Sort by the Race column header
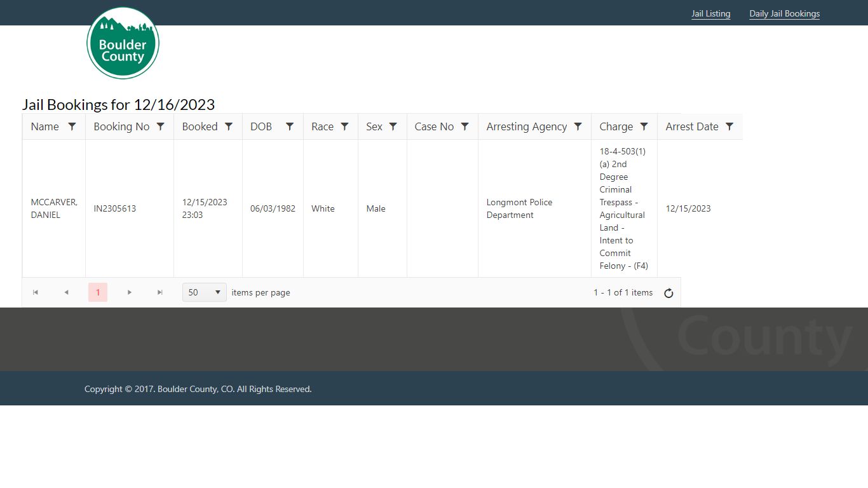 pyautogui.click(x=322, y=126)
